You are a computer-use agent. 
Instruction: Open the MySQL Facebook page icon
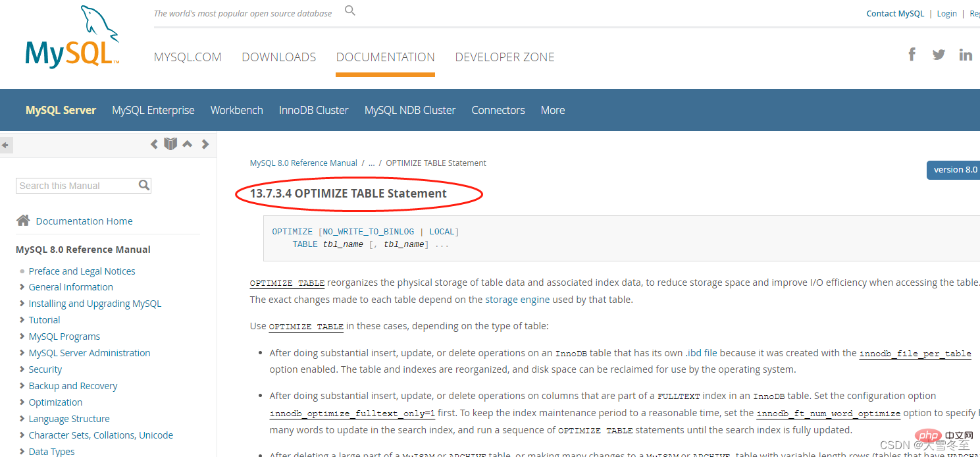912,54
